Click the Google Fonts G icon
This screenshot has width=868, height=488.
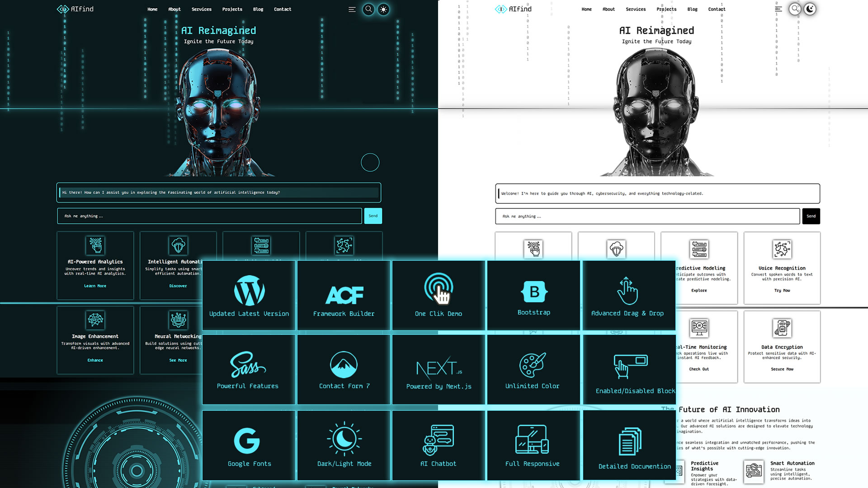pos(247,441)
